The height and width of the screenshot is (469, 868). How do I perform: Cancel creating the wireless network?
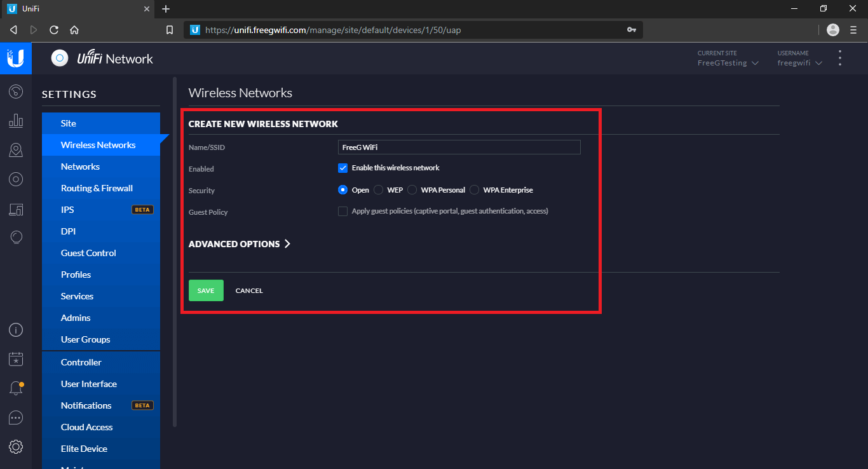[x=249, y=290]
